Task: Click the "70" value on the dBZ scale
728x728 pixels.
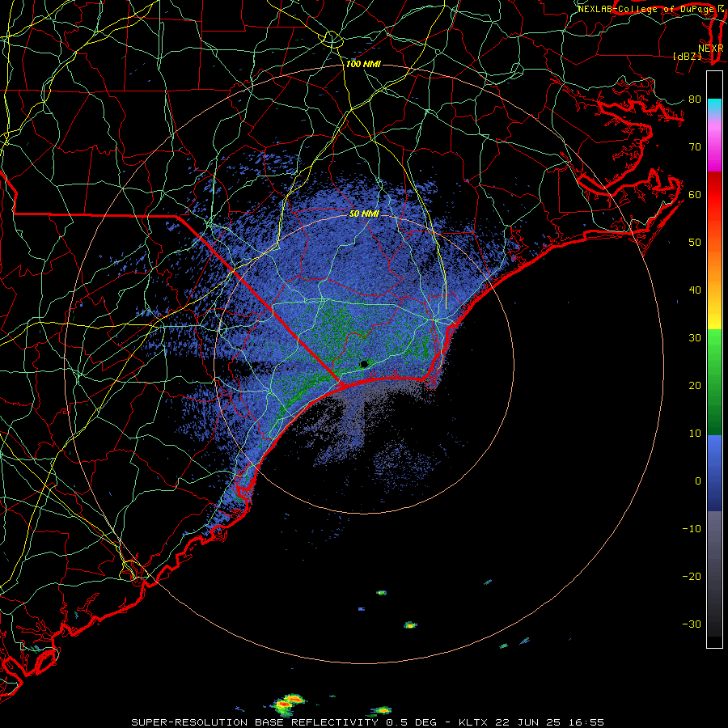Action: point(695,146)
